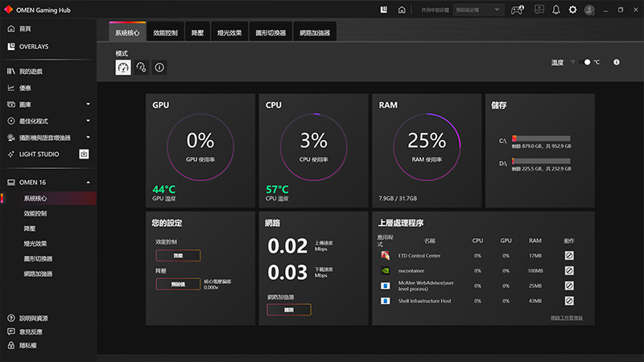Expand the 最佳化程式 sidebar menu
This screenshot has width=644, height=362.
point(88,121)
